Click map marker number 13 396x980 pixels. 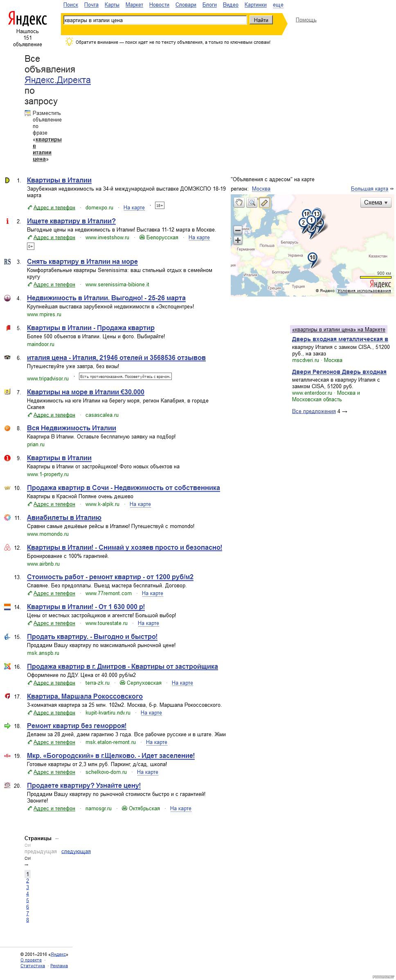coord(317,214)
